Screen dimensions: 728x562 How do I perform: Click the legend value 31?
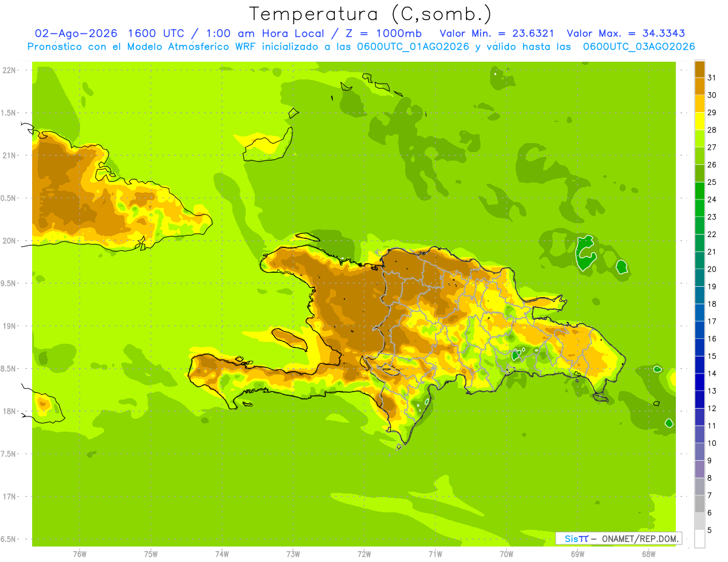713,78
